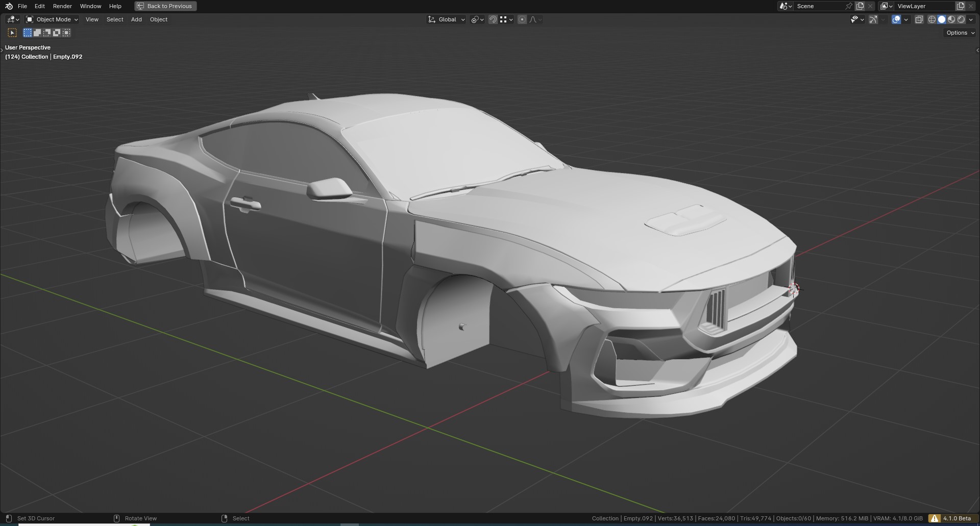Open the Edit menu

pyautogui.click(x=40, y=6)
